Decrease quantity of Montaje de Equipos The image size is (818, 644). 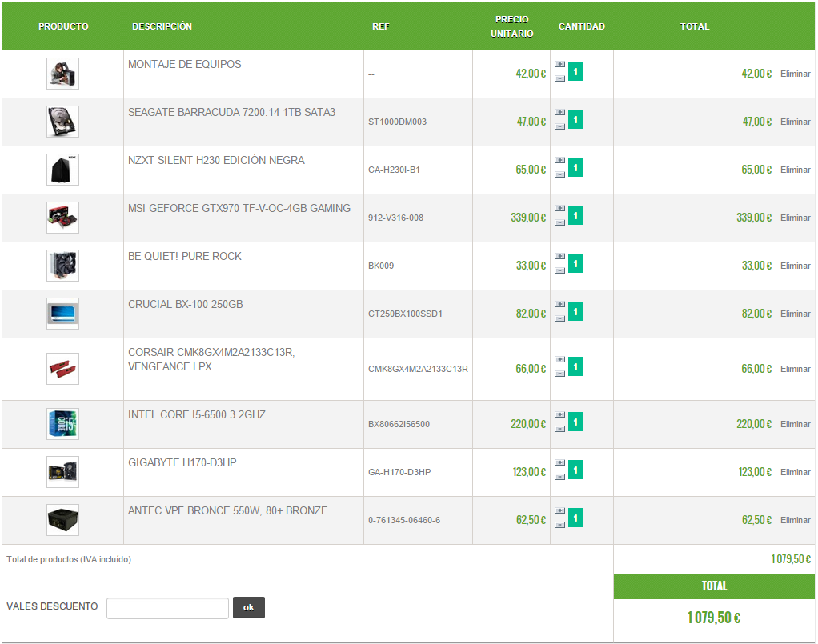(559, 78)
